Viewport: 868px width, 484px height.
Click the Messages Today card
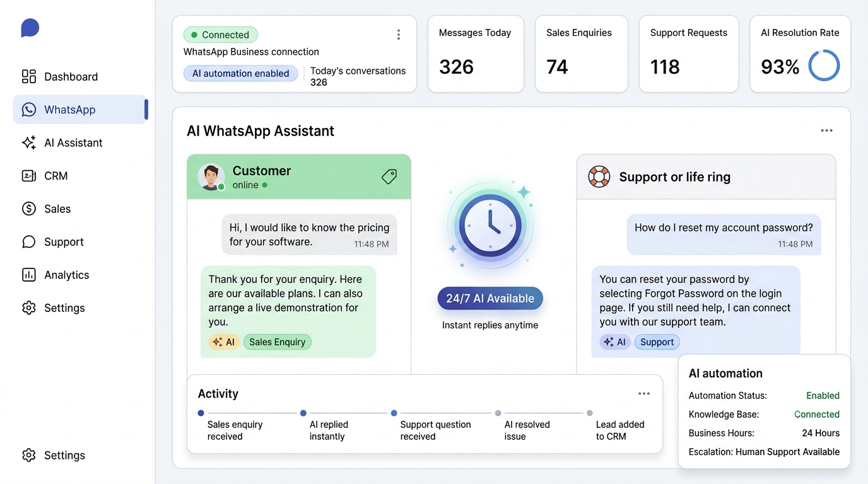click(476, 54)
